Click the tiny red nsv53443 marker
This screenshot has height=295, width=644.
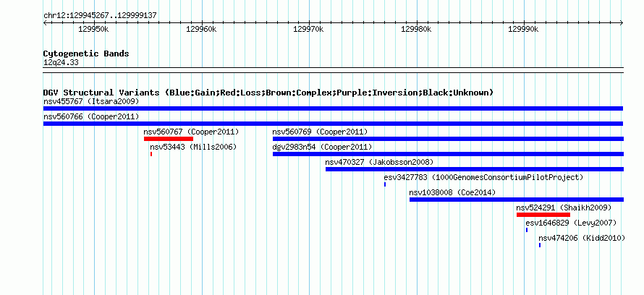pyautogui.click(x=151, y=154)
